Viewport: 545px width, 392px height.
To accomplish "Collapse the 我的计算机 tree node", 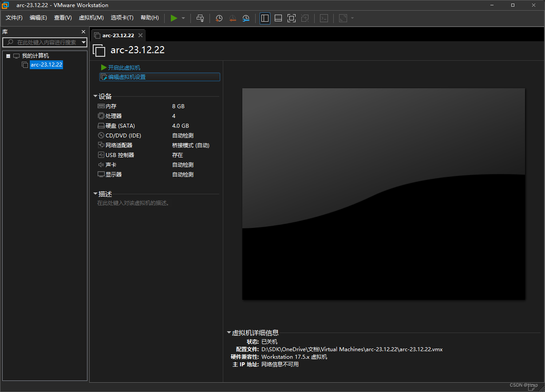I will pyautogui.click(x=8, y=56).
